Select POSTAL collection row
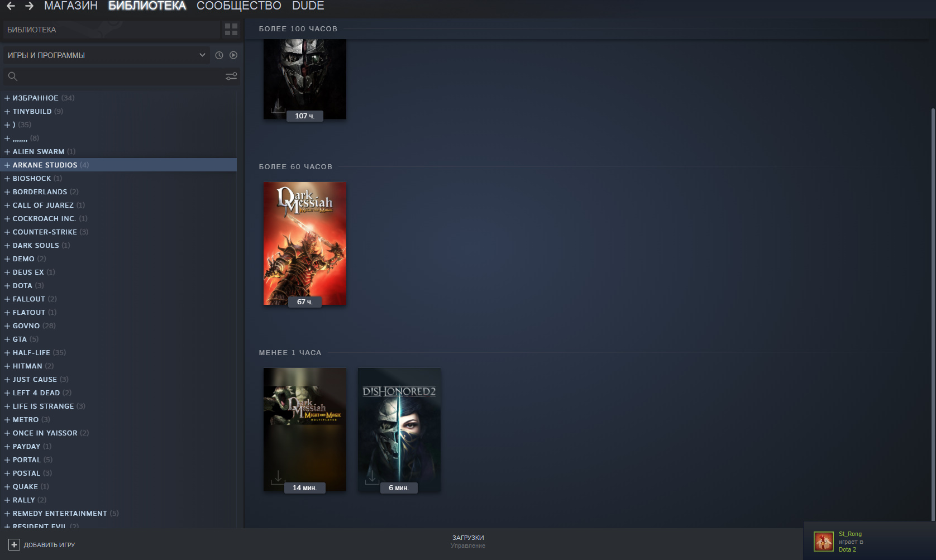936x560 pixels. click(118, 473)
